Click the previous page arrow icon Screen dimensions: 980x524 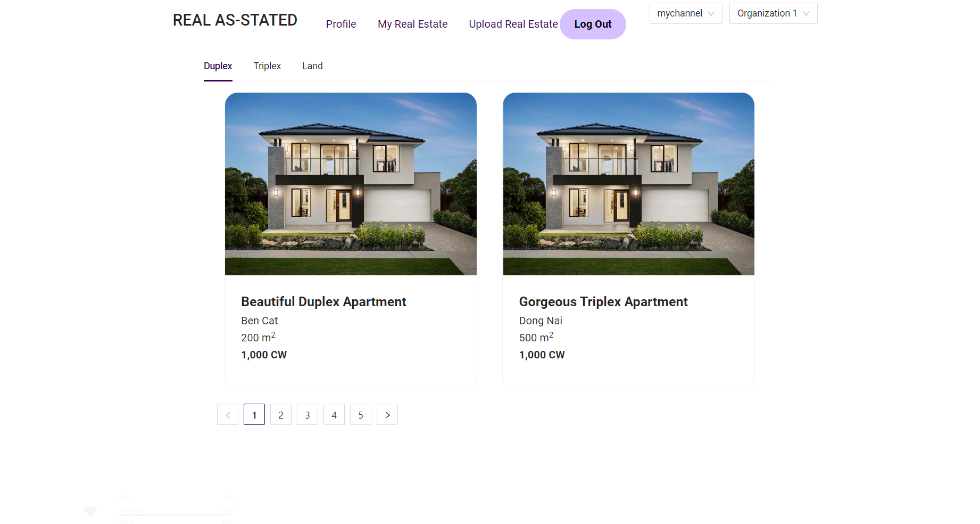(x=228, y=415)
